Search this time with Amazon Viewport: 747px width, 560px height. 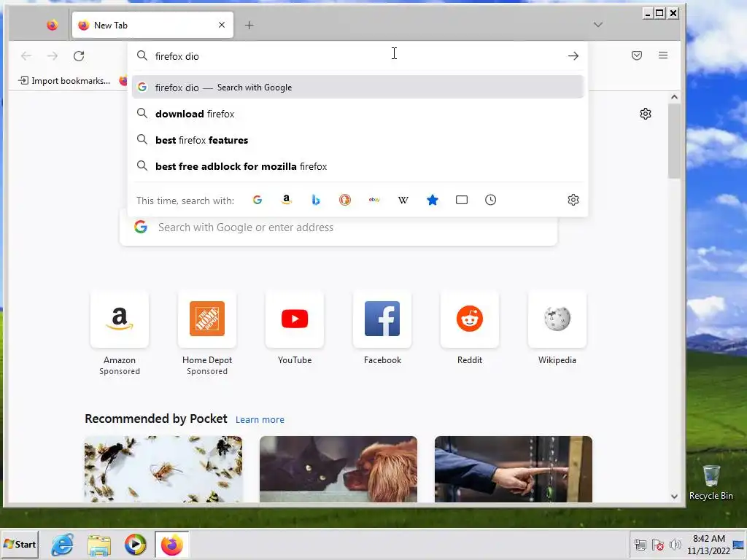(286, 200)
